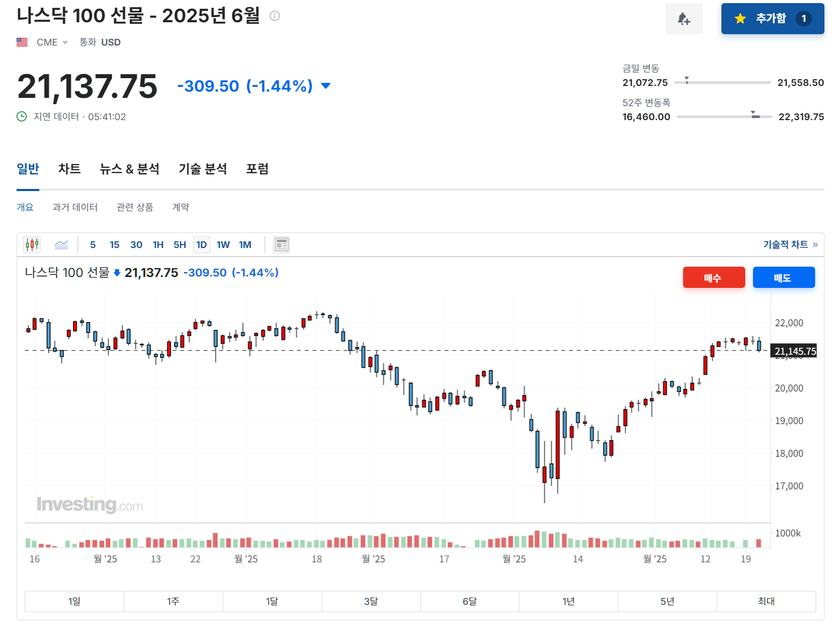Click the US flag next to CME

22,42
